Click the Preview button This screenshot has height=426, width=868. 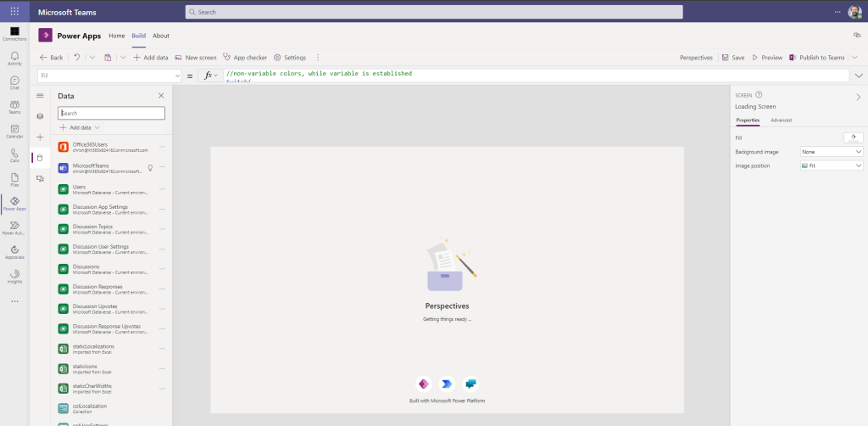[766, 58]
